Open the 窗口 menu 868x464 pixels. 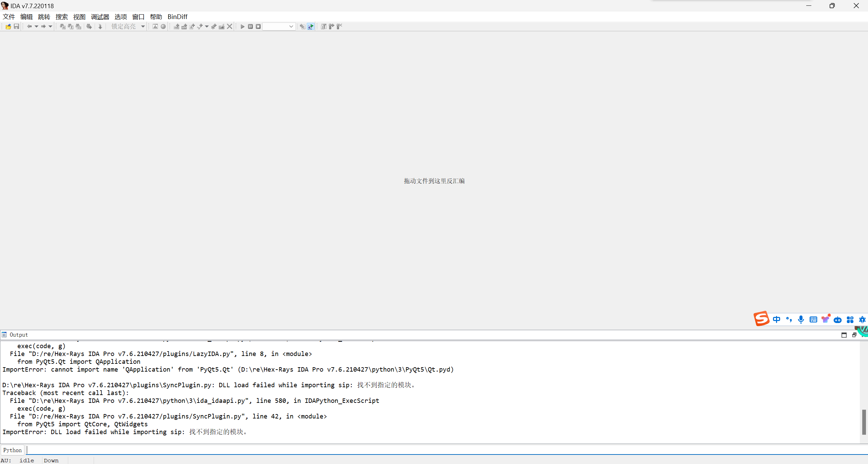tap(138, 17)
